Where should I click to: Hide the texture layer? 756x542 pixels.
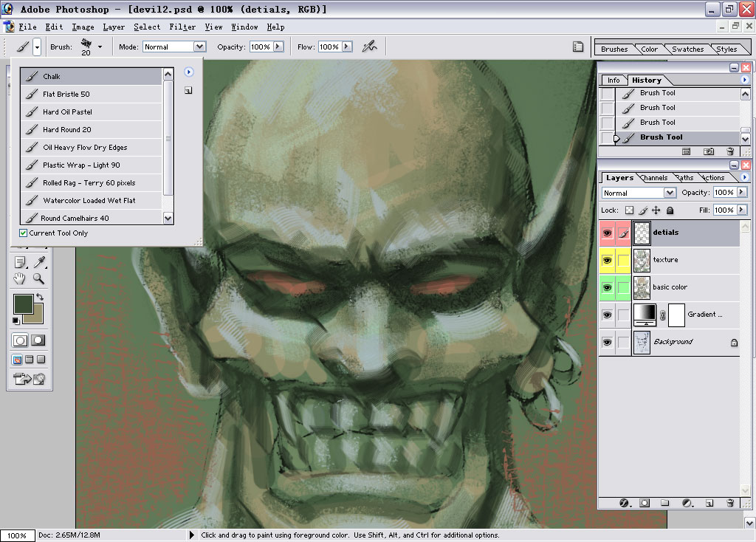click(608, 261)
